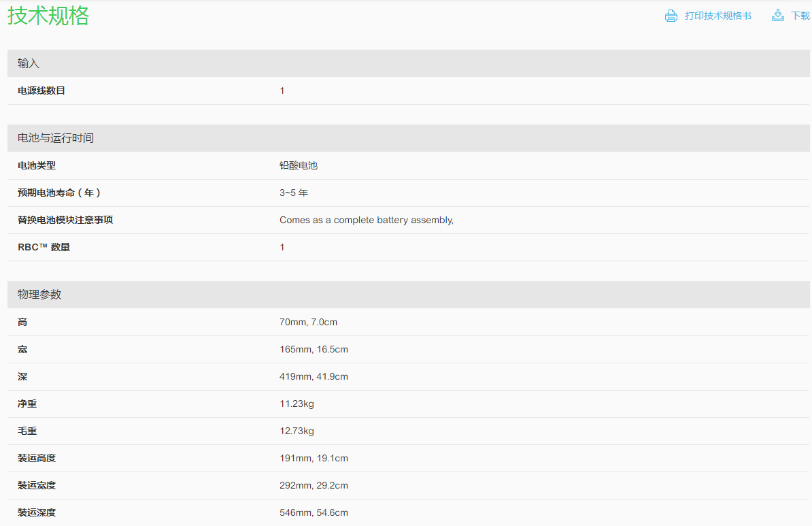Click the 165mm, 16.5cm width value

314,349
